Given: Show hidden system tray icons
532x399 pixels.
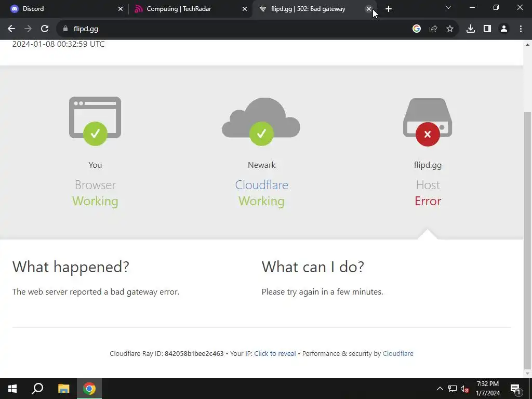Looking at the screenshot, I should pos(440,389).
